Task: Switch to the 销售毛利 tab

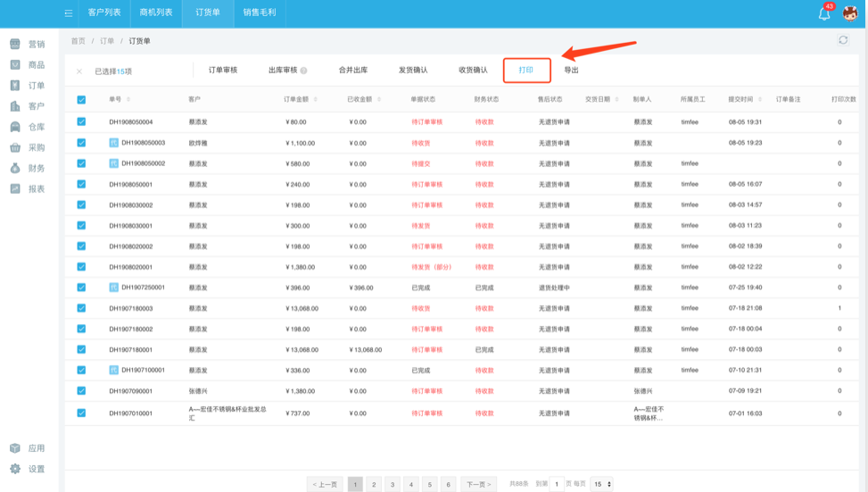Action: coord(260,13)
